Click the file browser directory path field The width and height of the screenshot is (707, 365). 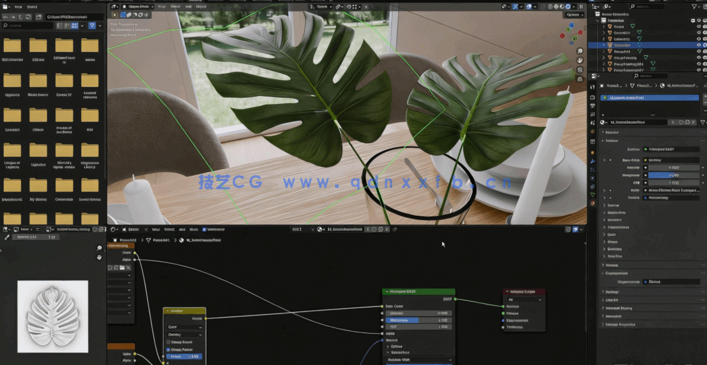(x=74, y=17)
